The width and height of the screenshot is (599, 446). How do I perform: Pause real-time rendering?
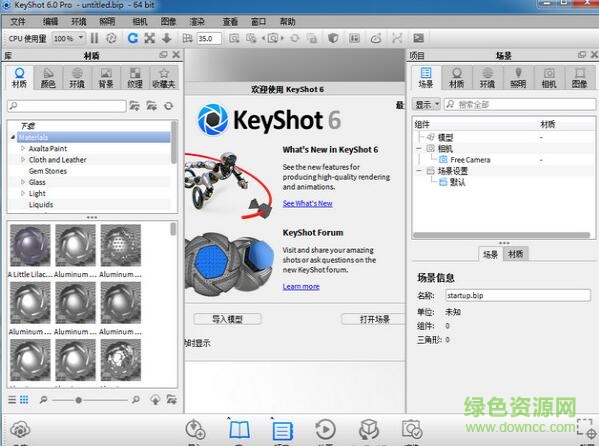tap(94, 38)
